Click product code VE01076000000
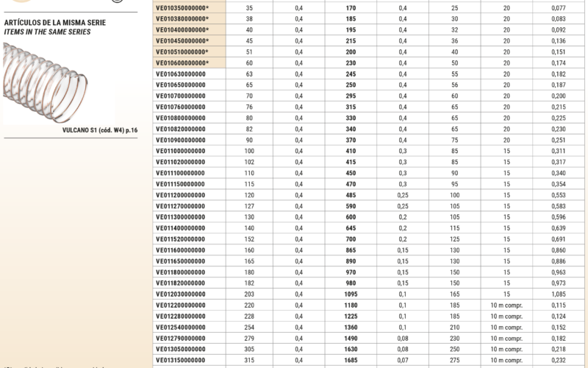This screenshot has width=588, height=368. coord(180,107)
